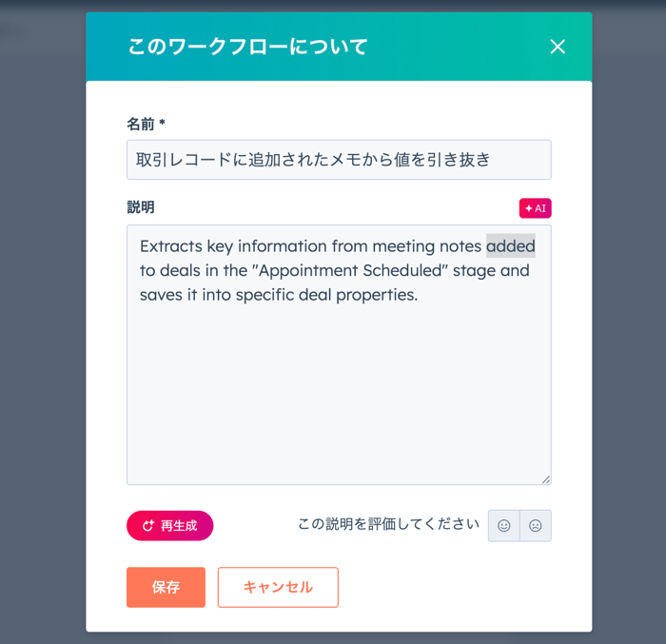Click the circular arrow icon in 再生成

point(148,526)
